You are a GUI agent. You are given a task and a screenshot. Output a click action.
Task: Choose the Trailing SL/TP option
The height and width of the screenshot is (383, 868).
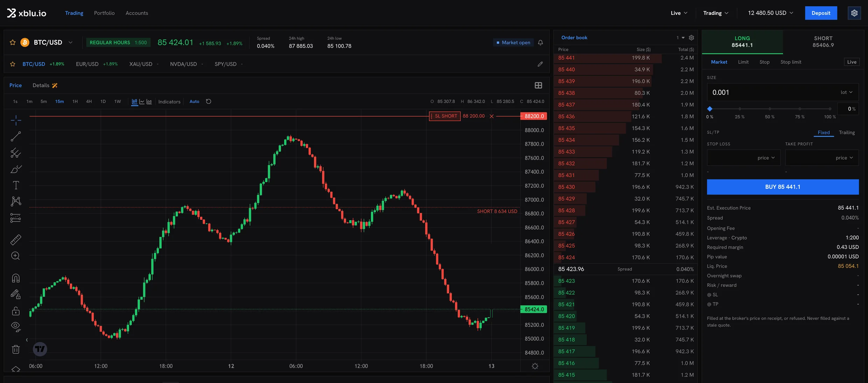(847, 133)
